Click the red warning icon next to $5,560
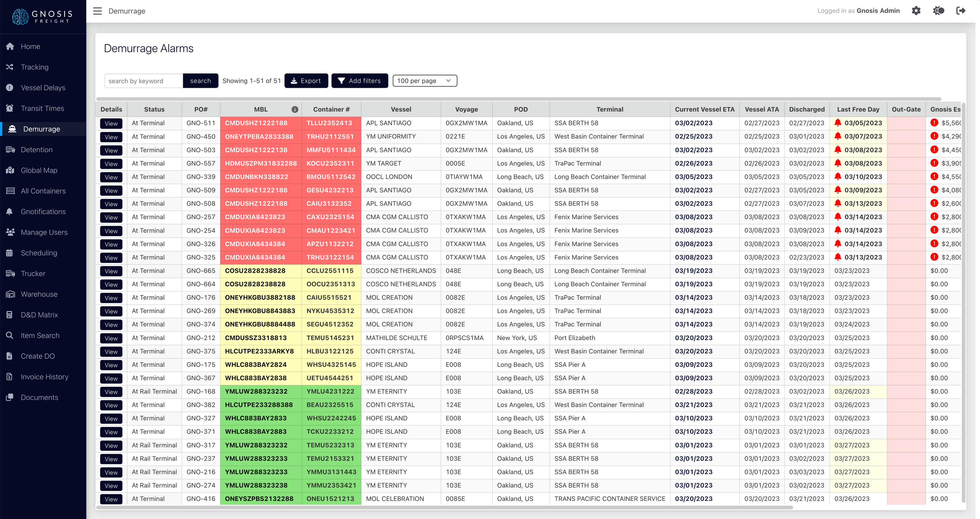 tap(935, 123)
